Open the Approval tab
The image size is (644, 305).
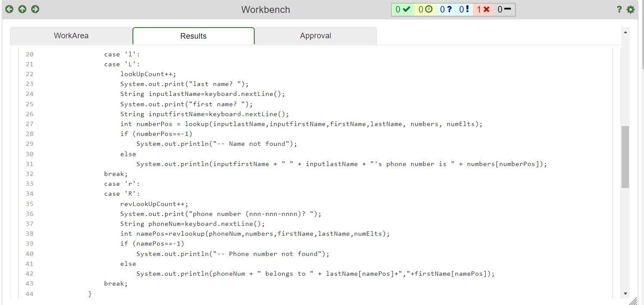tap(315, 36)
